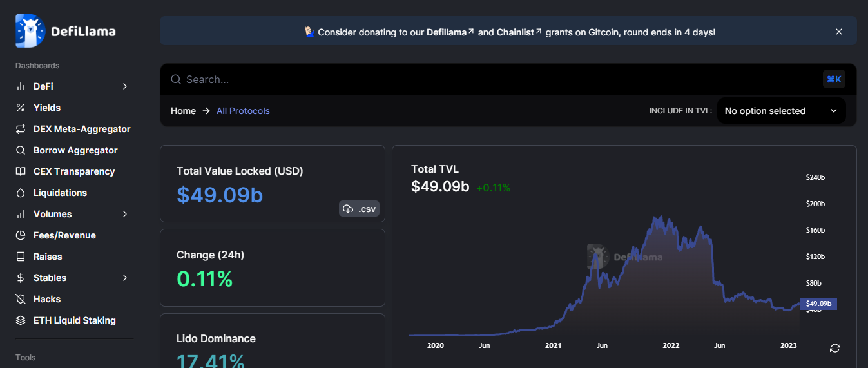This screenshot has height=368, width=868.
Task: Open CEX Transparency page
Action: 74,171
